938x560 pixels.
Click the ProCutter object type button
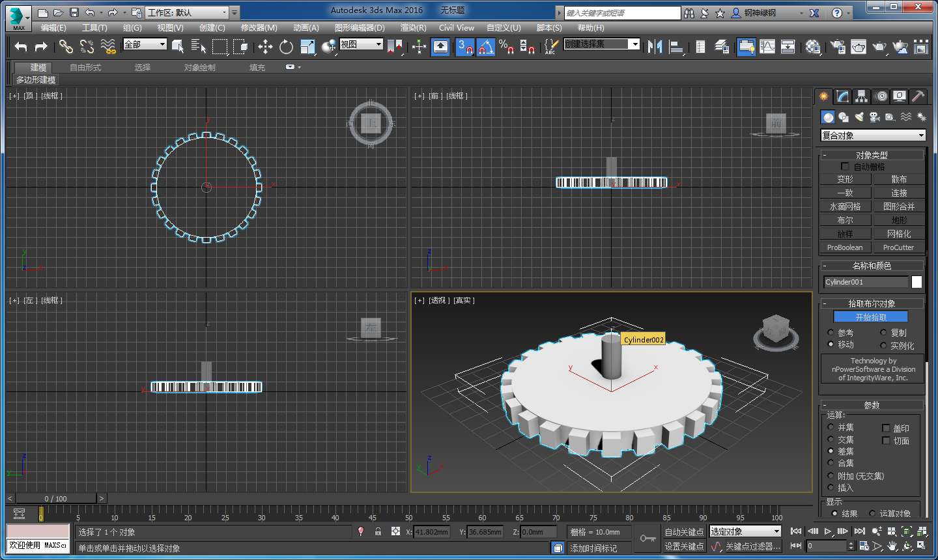(x=898, y=247)
